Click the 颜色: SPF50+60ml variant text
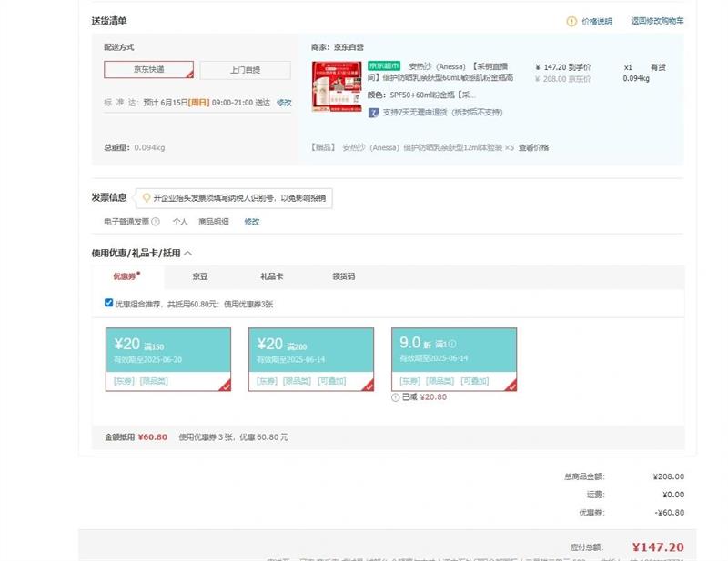 pyautogui.click(x=421, y=95)
